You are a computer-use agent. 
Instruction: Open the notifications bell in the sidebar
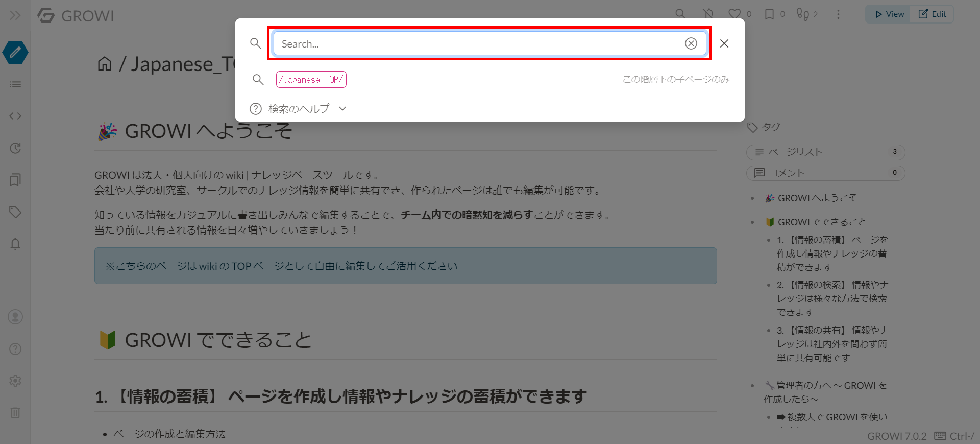click(x=15, y=244)
